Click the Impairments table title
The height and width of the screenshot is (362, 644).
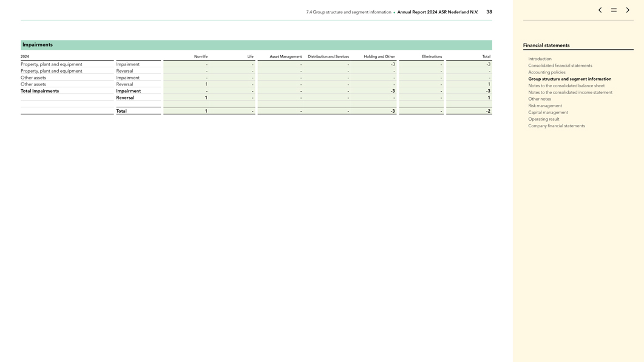(38, 45)
